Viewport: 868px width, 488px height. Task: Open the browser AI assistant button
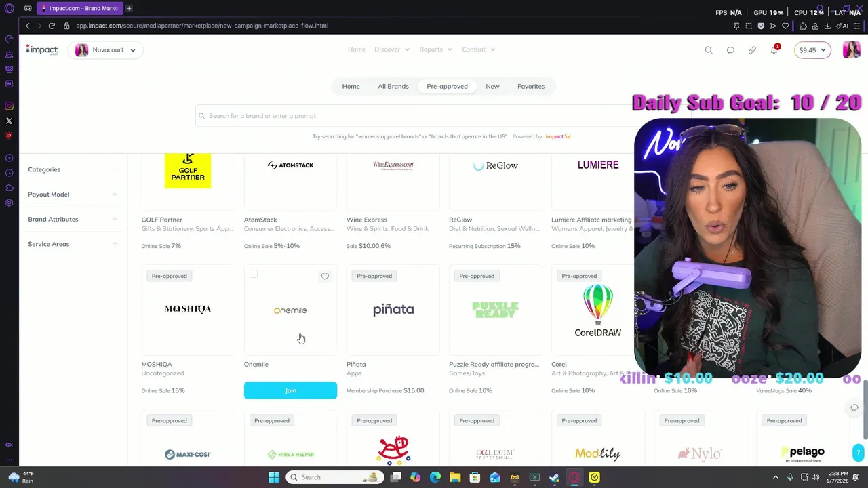844,26
